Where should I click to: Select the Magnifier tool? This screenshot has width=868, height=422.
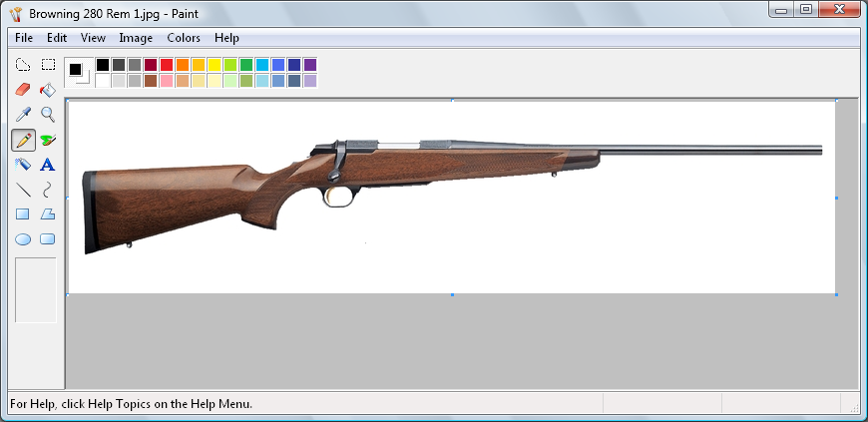point(48,115)
